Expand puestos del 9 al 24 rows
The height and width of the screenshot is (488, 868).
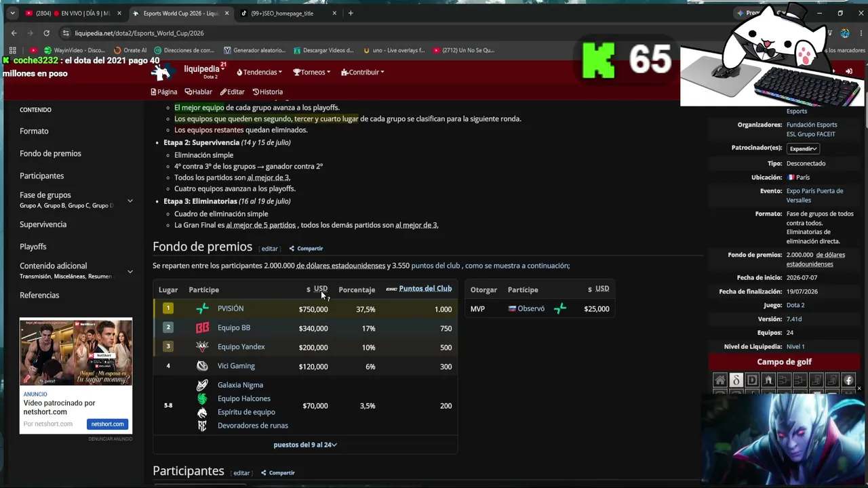305,445
